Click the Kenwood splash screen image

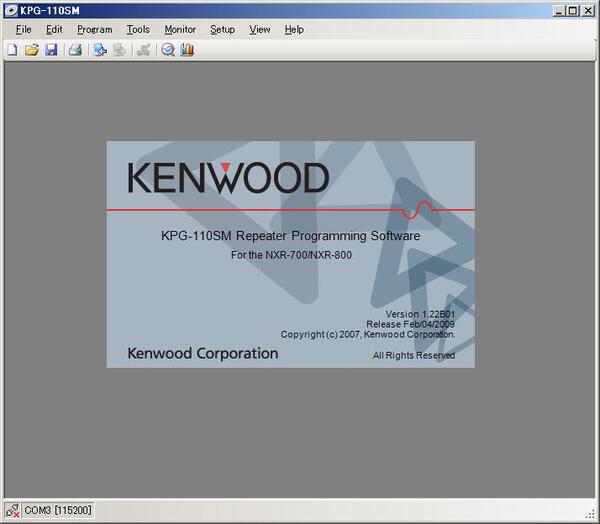(291, 255)
